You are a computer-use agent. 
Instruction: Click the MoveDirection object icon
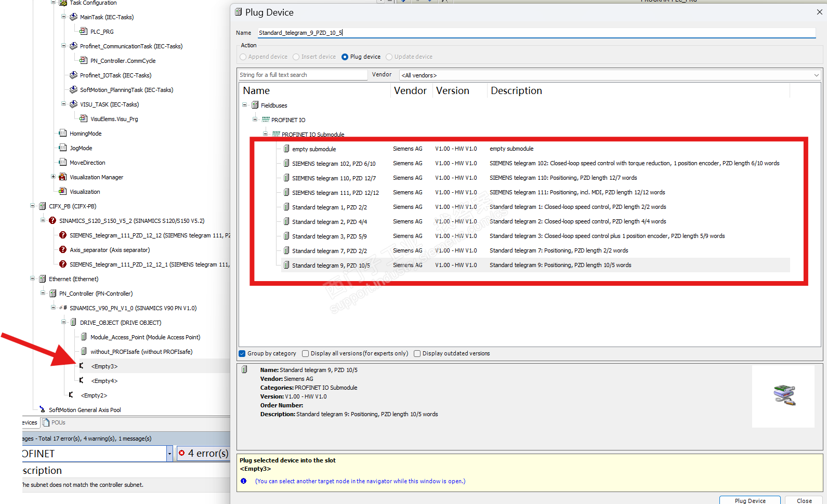pyautogui.click(x=63, y=163)
